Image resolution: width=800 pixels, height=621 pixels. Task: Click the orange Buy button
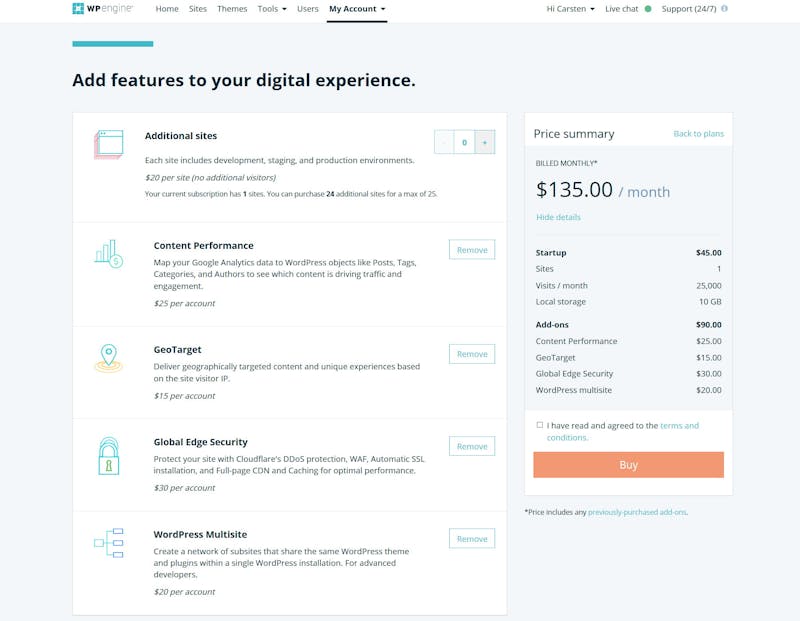pyautogui.click(x=629, y=465)
